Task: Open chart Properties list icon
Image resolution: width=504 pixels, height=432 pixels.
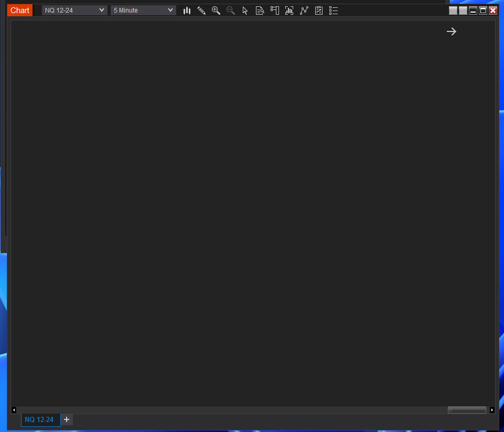Action: coord(334,10)
